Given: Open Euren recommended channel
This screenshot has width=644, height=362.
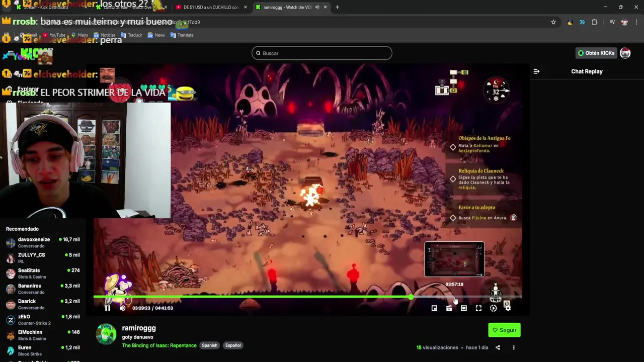Looking at the screenshot, I should 43,350.
